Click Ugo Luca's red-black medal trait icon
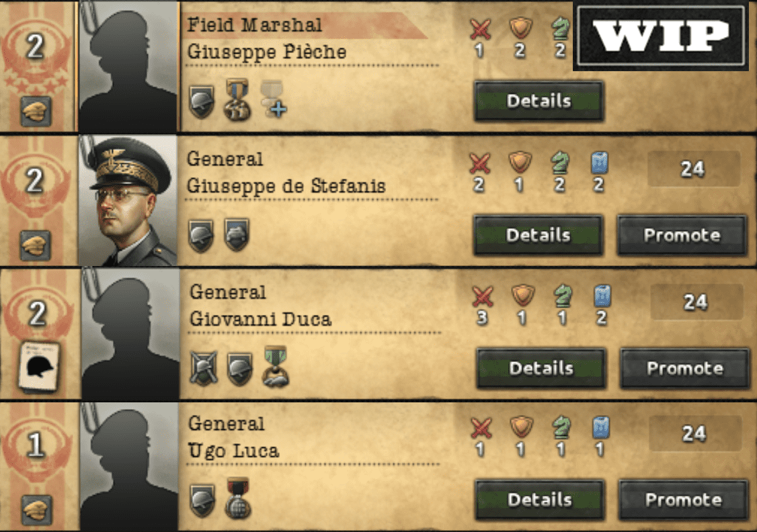 click(x=238, y=498)
